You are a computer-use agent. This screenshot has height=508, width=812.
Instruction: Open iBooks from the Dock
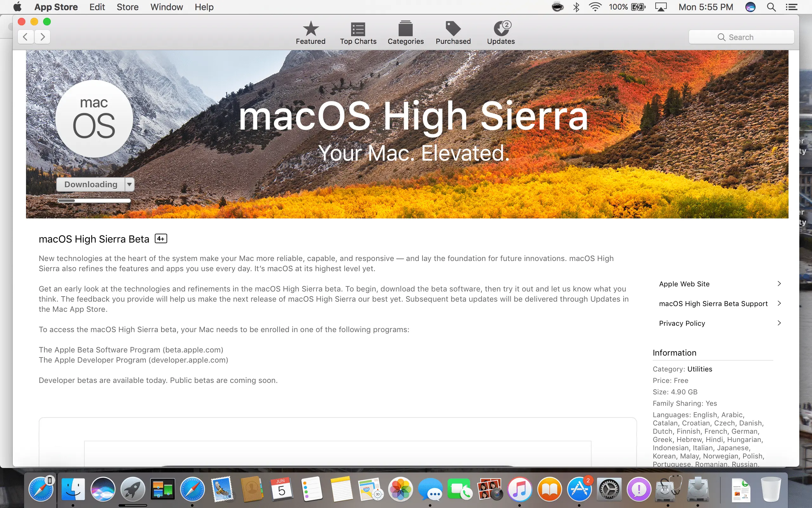(549, 489)
